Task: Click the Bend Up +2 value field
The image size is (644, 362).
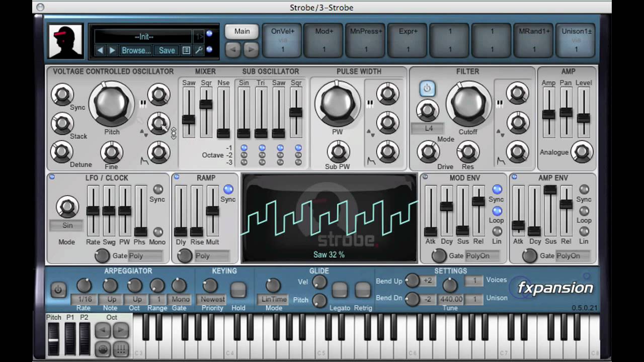Action: (x=428, y=281)
